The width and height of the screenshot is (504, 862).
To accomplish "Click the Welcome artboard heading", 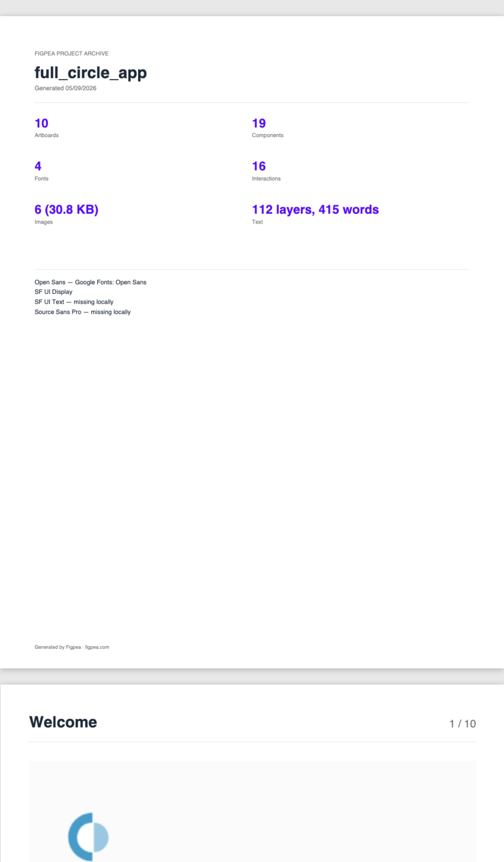I will [x=63, y=722].
